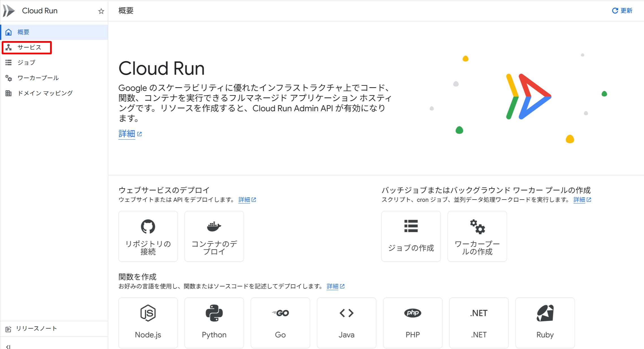
Task: Open the ジョブ sidebar item
Action: point(26,63)
